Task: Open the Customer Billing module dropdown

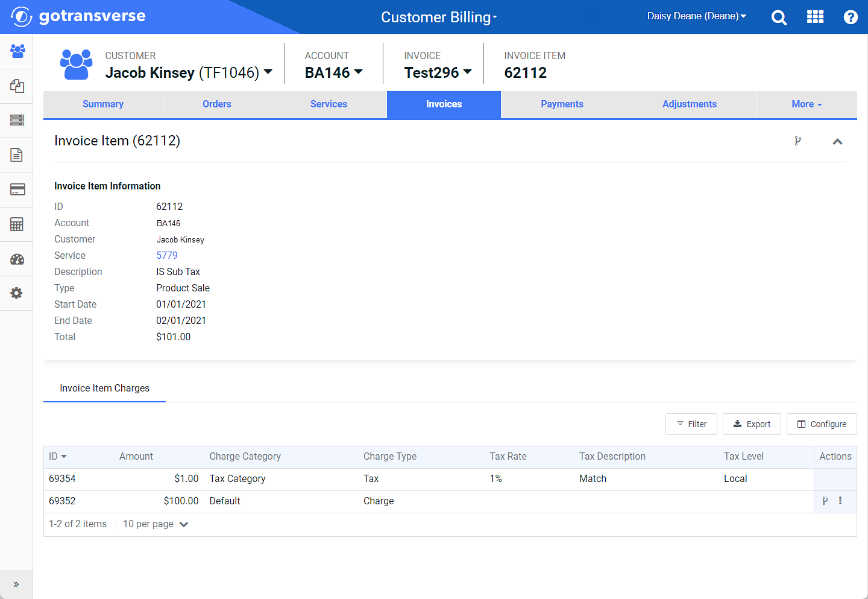Action: click(439, 17)
